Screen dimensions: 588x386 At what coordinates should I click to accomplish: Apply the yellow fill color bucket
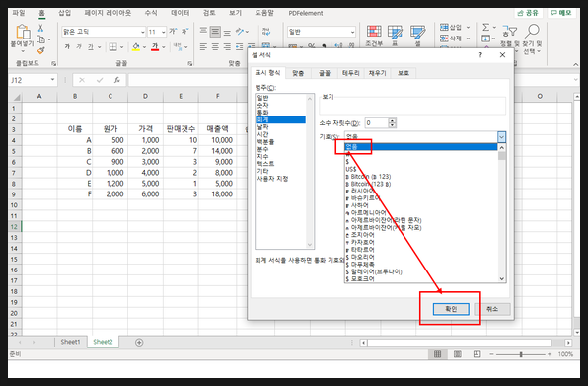[136, 47]
